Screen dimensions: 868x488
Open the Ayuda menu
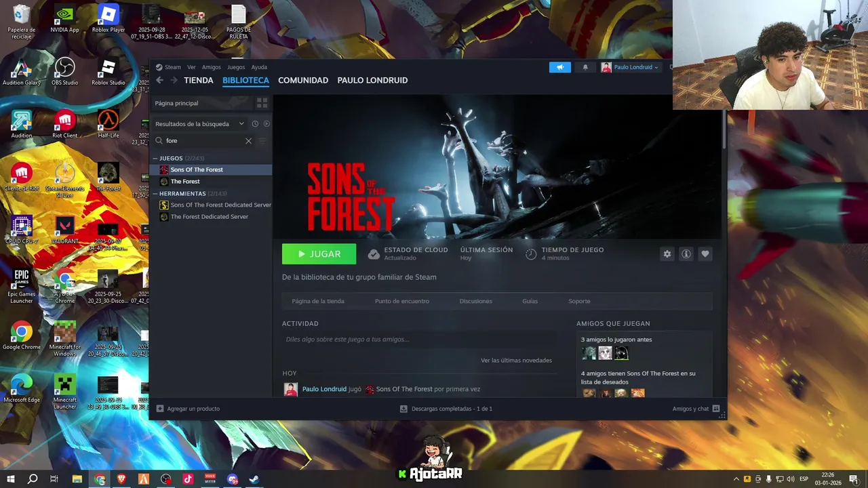(259, 67)
